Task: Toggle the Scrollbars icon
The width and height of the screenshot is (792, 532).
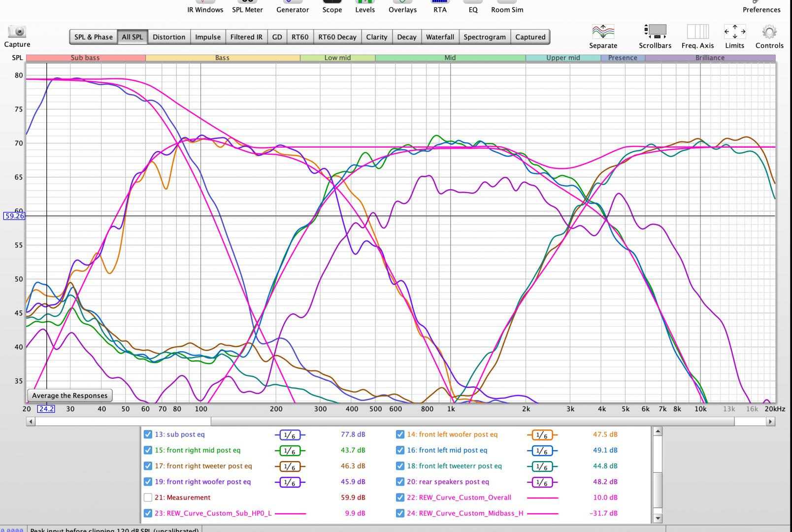Action: point(655,32)
